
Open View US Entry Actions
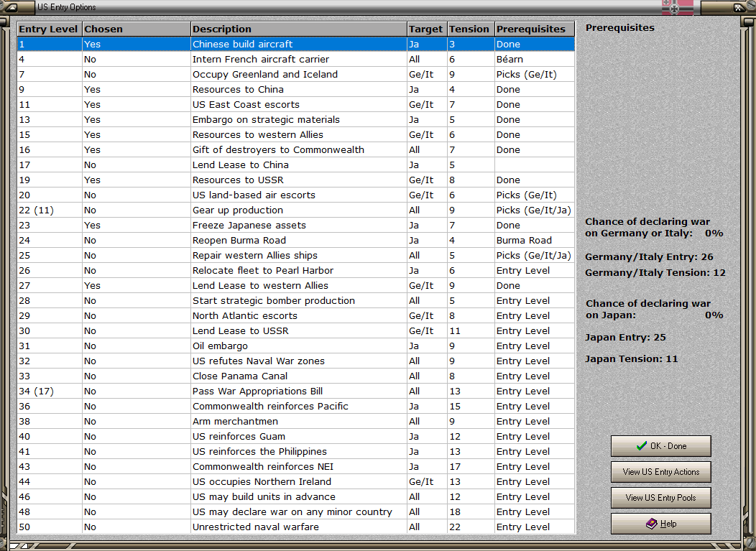[x=660, y=472]
